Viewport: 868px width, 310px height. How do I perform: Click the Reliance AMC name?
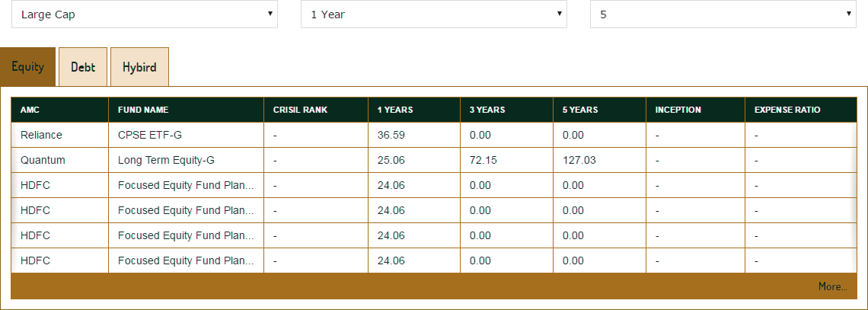pos(42,135)
